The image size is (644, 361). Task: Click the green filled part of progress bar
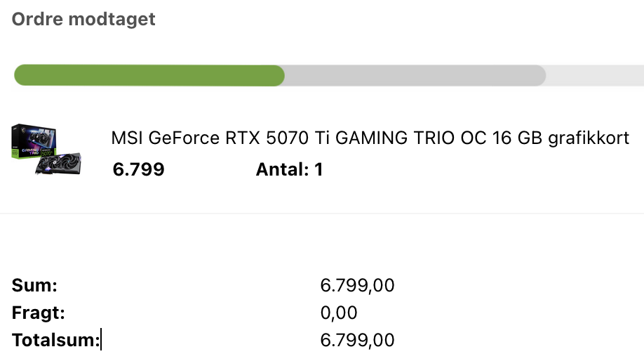(x=149, y=76)
